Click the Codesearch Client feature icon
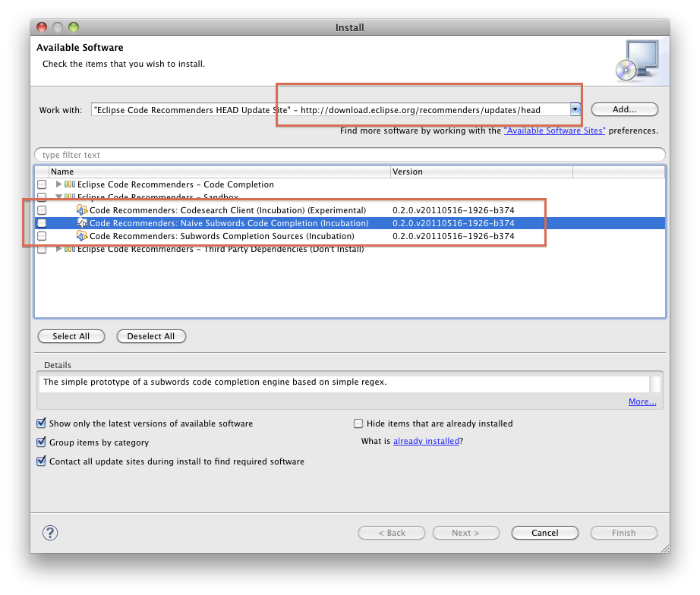The width and height of the screenshot is (700, 595). coord(82,209)
